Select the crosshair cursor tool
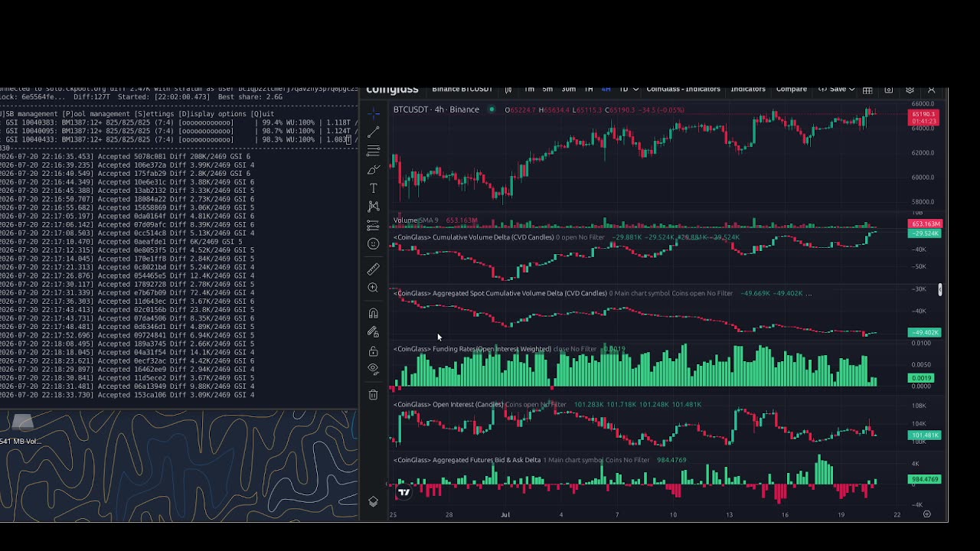Screen dimensions: 980x551 373,114
